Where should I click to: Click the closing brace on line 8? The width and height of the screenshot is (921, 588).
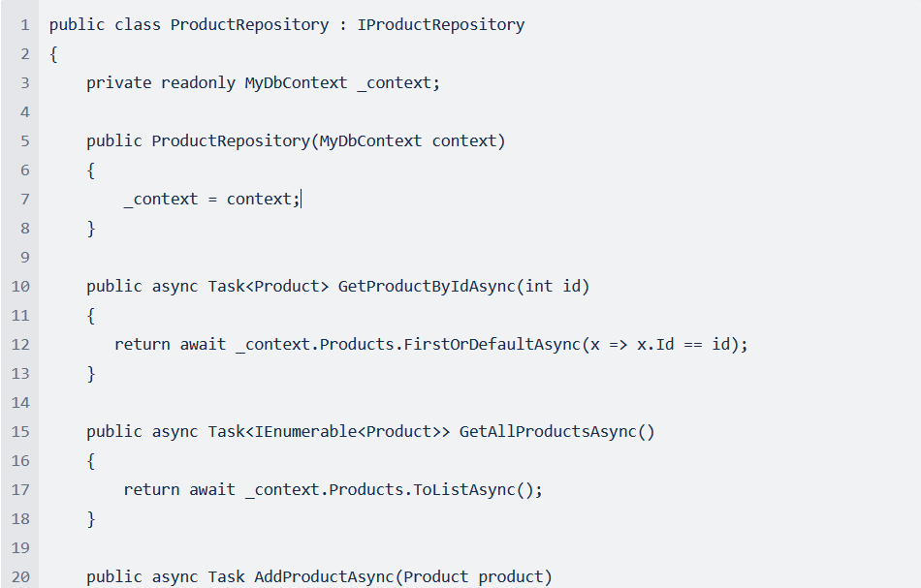point(91,229)
